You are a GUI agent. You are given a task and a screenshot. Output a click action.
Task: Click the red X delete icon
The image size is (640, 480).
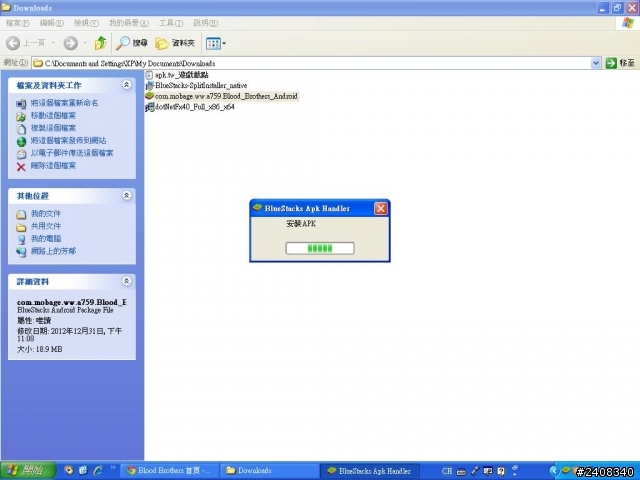(x=21, y=167)
